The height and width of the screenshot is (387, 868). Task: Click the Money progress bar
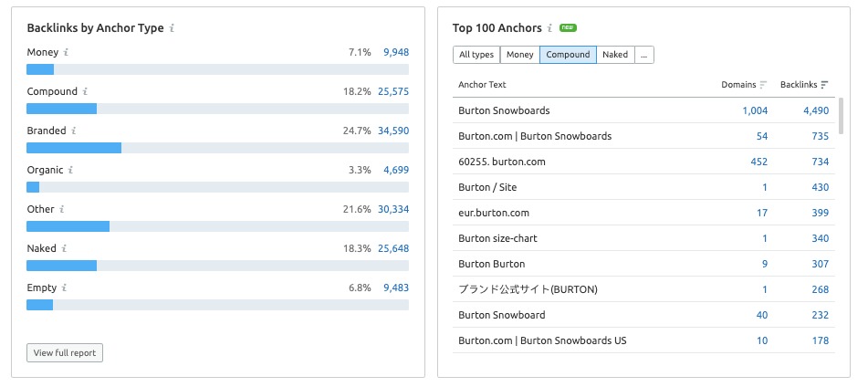pos(217,69)
